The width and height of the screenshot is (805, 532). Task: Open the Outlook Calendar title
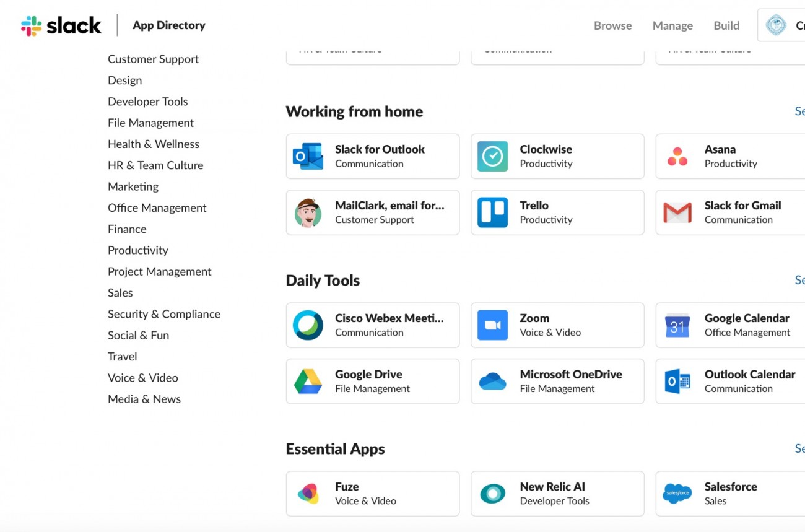point(750,374)
